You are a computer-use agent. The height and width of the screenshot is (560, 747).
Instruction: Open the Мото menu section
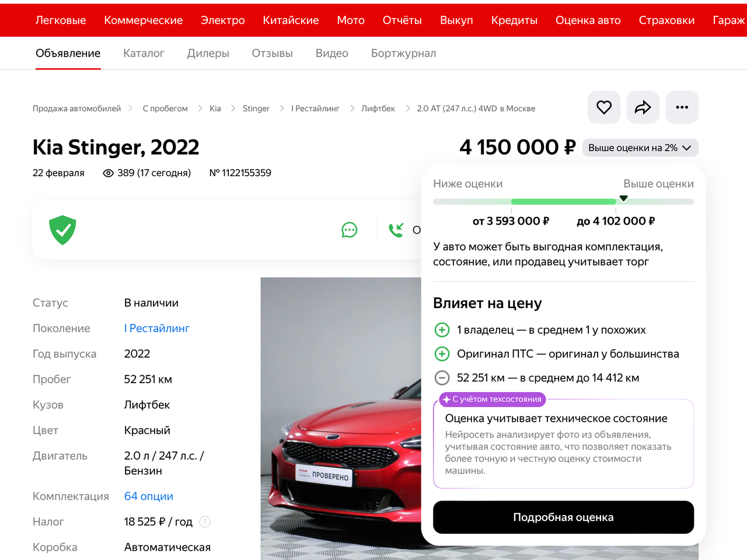coord(351,20)
